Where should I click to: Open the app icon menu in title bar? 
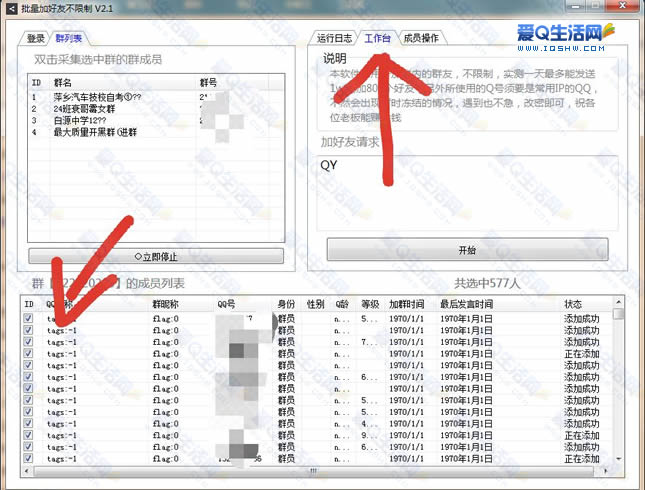coord(12,8)
